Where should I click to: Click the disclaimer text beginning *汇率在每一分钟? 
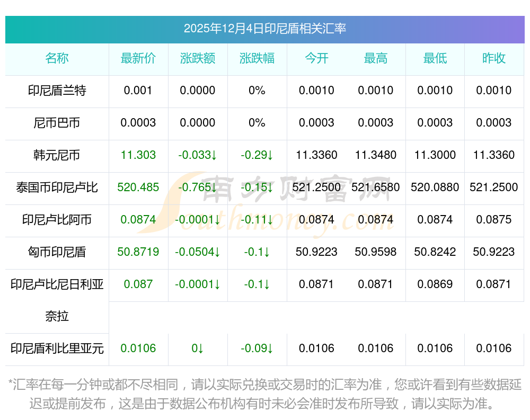(264, 394)
